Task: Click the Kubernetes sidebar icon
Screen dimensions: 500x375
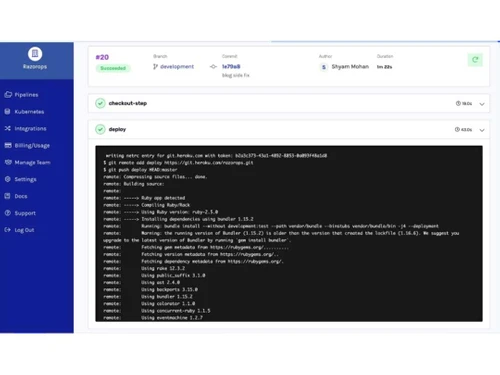Action: pos(8,111)
